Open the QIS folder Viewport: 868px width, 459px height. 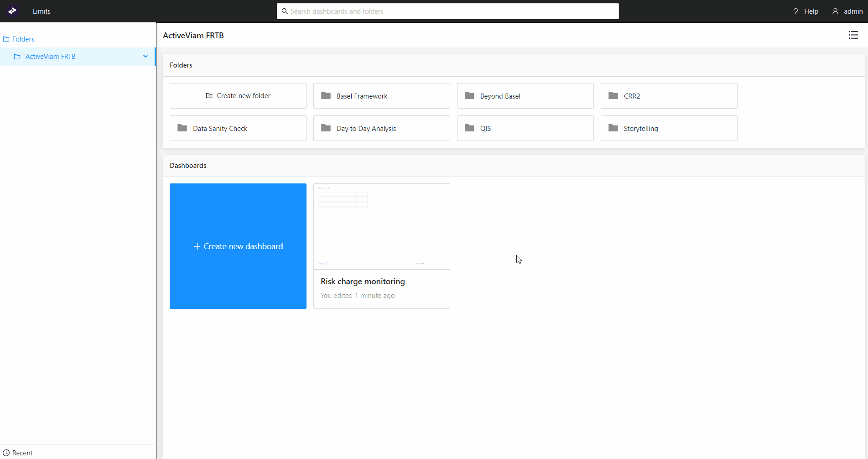525,128
